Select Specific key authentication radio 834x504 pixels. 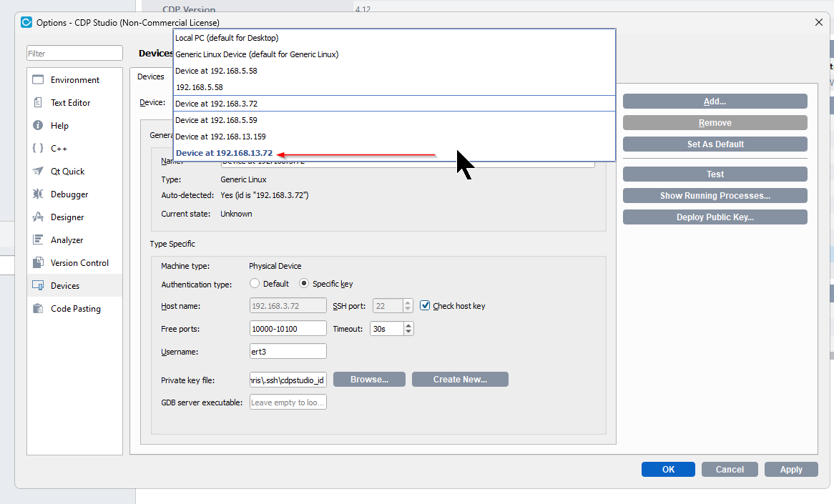tap(304, 283)
